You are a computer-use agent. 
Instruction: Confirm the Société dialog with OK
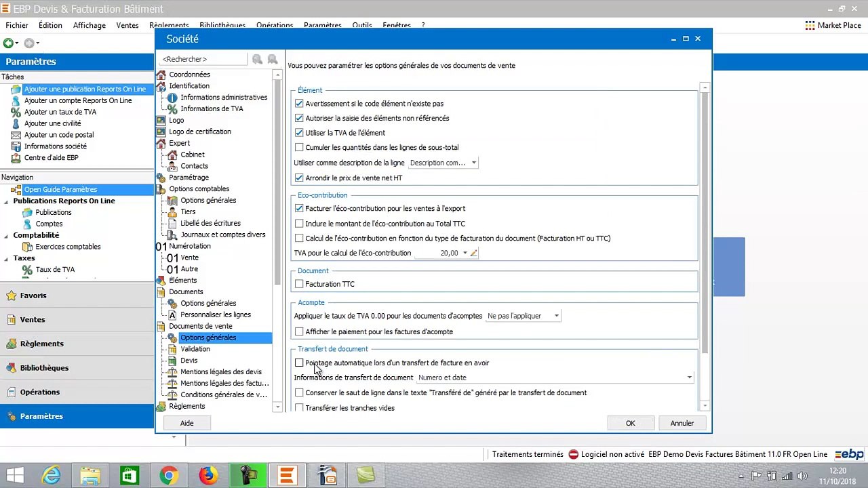[x=631, y=424]
